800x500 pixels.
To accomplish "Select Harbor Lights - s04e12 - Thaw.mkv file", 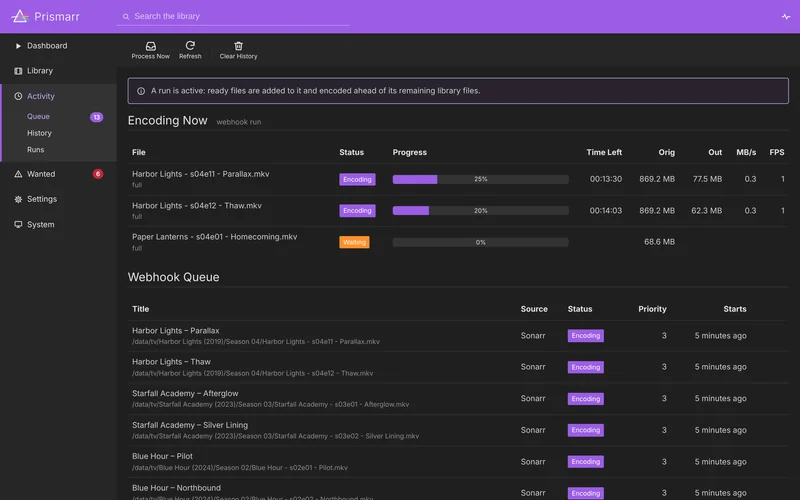I will 196,206.
